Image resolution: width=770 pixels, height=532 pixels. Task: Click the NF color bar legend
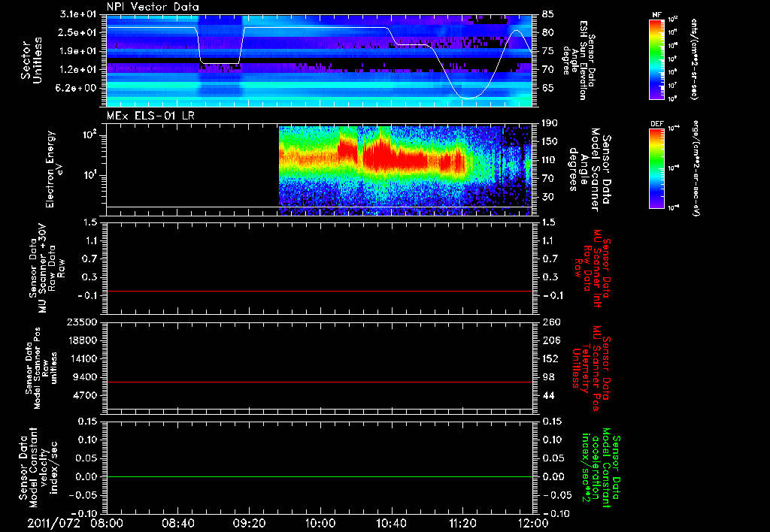[657, 59]
